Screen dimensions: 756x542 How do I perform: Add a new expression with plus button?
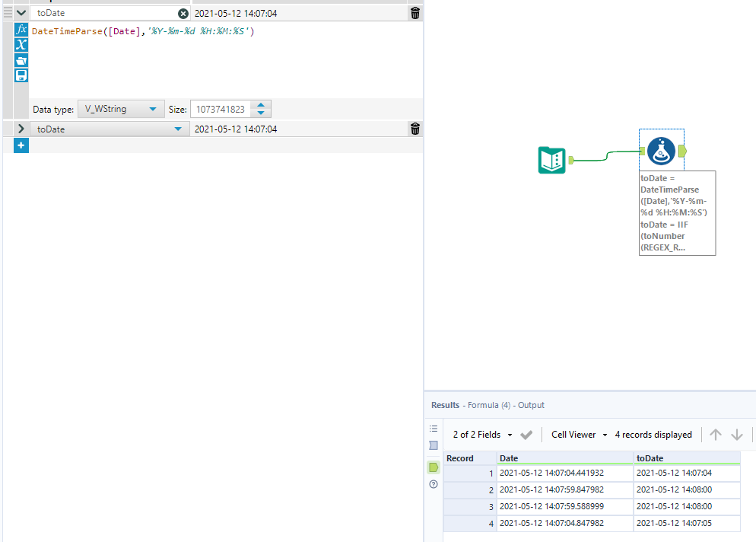pos(21,145)
